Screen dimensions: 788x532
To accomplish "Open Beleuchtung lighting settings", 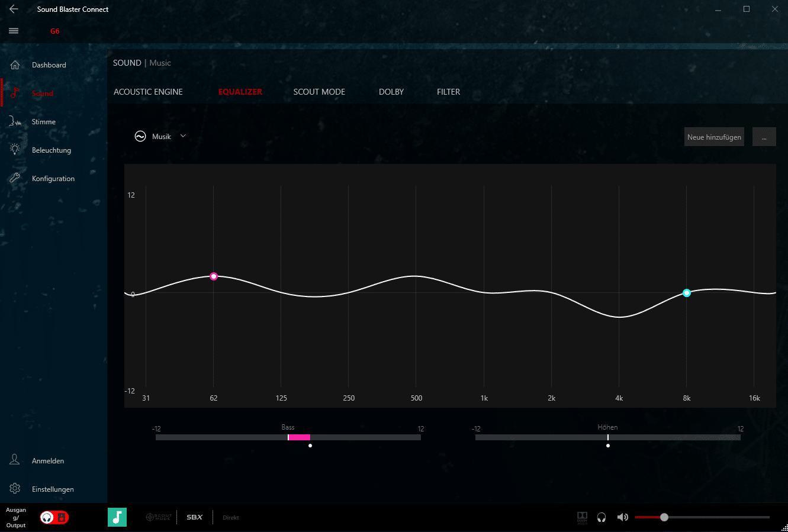I will pyautogui.click(x=51, y=150).
